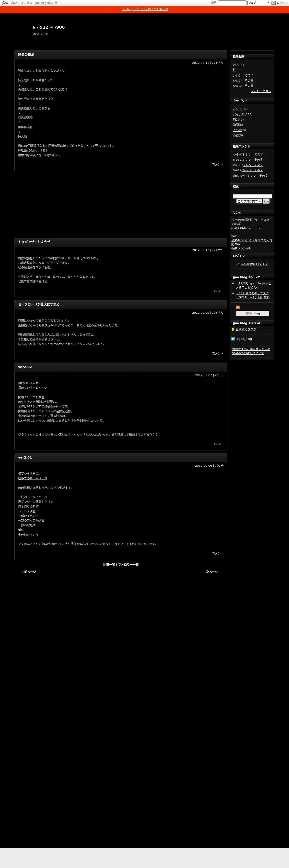The width and height of the screenshot is (289, 868).
Task: Click the goo blog badge in the sidebar
Action: tap(252, 313)
